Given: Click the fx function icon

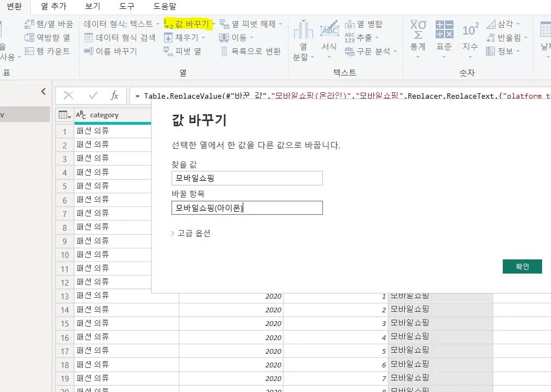Looking at the screenshot, I should (115, 95).
